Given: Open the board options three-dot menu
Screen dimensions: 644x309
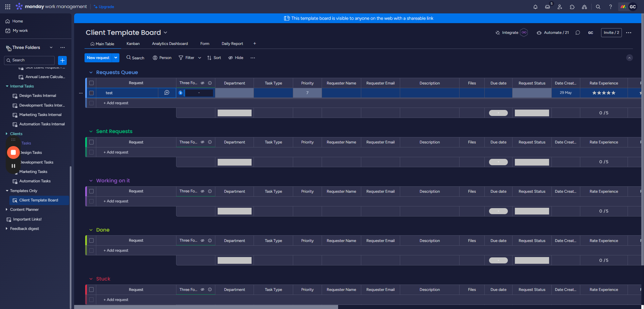Looking at the screenshot, I should (629, 33).
